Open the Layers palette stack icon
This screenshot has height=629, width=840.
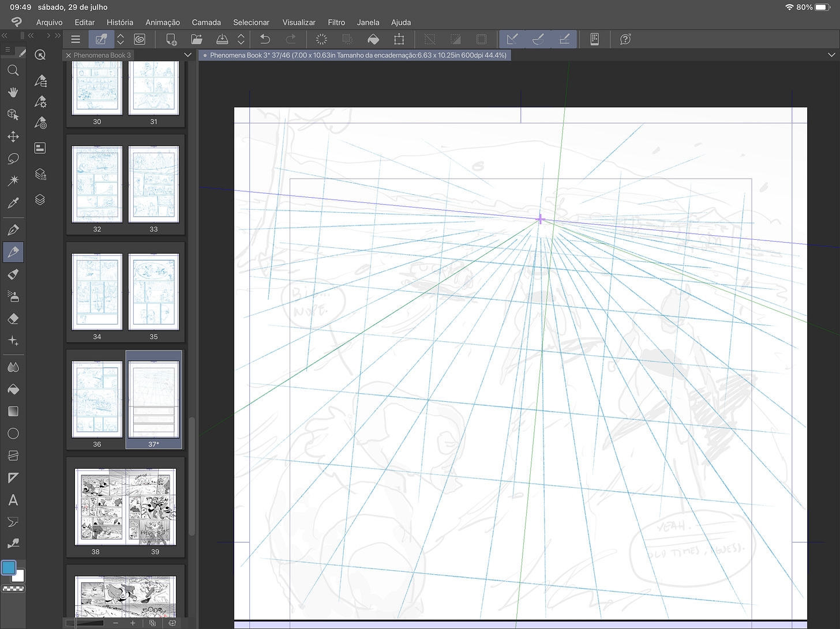click(40, 199)
